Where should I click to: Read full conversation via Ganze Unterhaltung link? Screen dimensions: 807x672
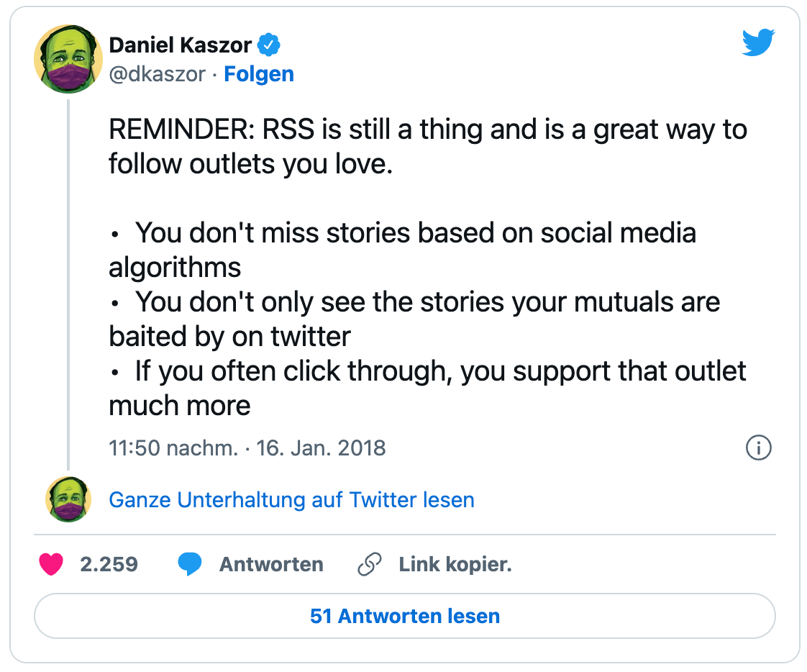coord(291,499)
